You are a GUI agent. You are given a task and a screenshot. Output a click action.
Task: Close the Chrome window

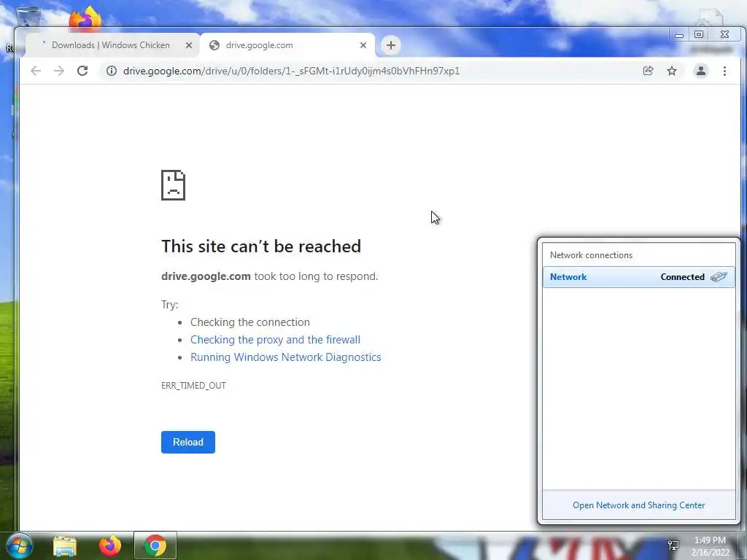pyautogui.click(x=724, y=35)
